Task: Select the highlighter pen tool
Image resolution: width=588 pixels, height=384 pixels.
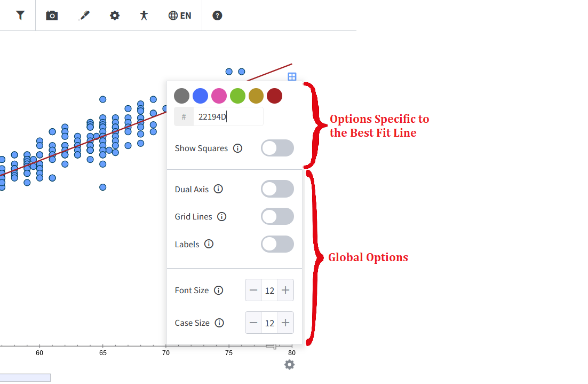Action: pyautogui.click(x=84, y=15)
